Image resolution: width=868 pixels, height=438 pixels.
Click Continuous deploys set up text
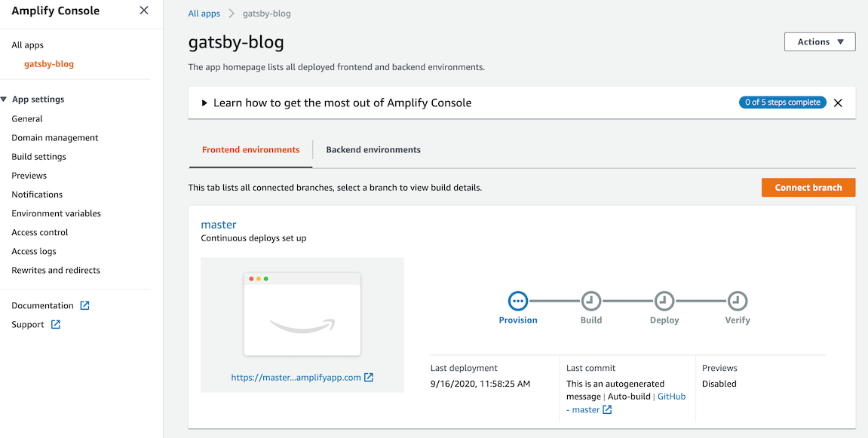tap(253, 239)
